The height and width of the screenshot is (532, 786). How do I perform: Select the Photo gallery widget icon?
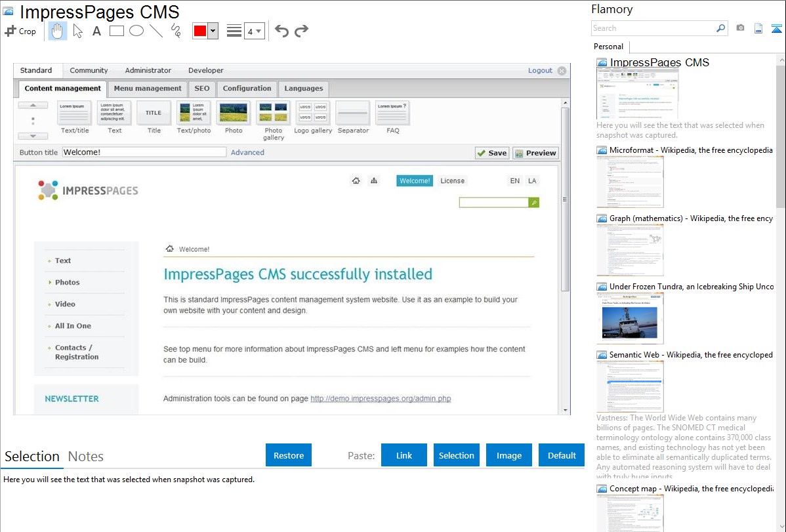[273, 113]
